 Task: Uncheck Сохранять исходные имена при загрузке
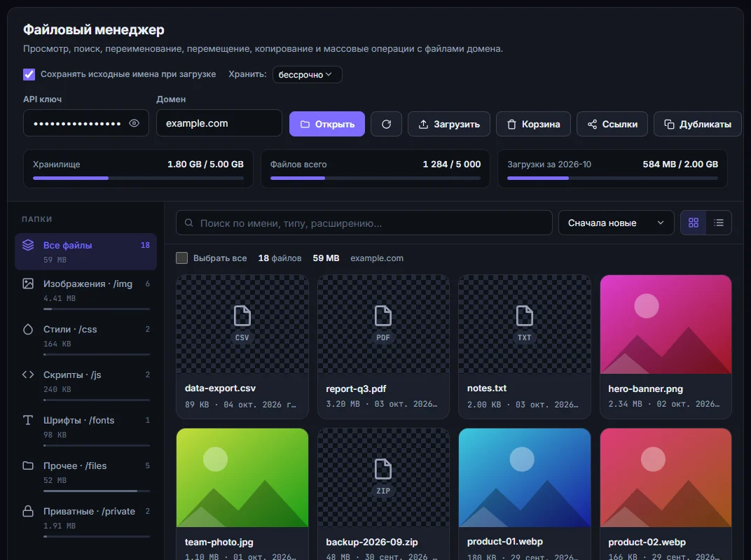(29, 74)
